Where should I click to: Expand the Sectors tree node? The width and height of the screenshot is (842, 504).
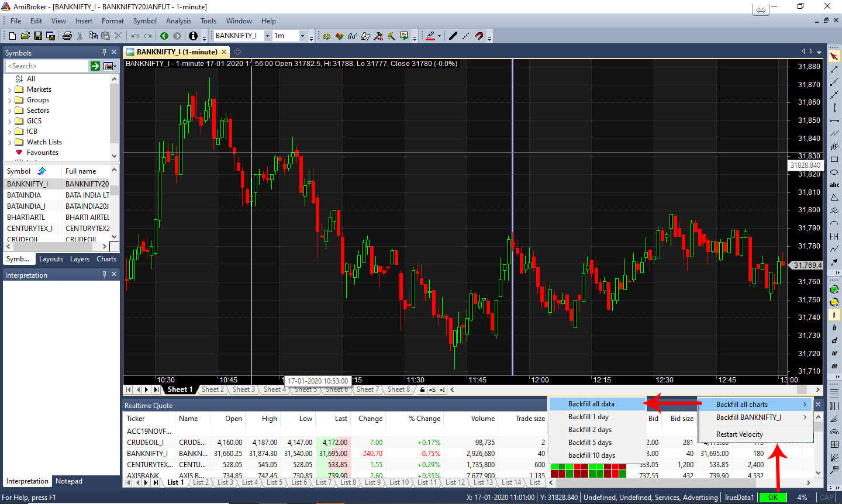[9, 111]
